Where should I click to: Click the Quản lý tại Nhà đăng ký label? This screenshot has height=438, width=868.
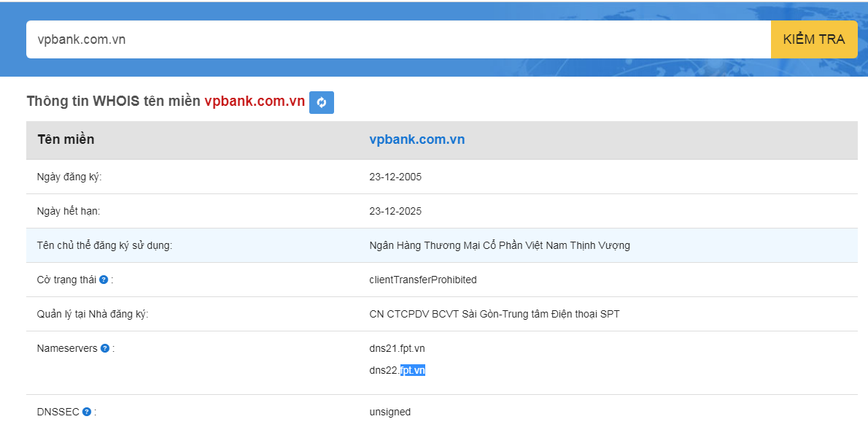[93, 314]
